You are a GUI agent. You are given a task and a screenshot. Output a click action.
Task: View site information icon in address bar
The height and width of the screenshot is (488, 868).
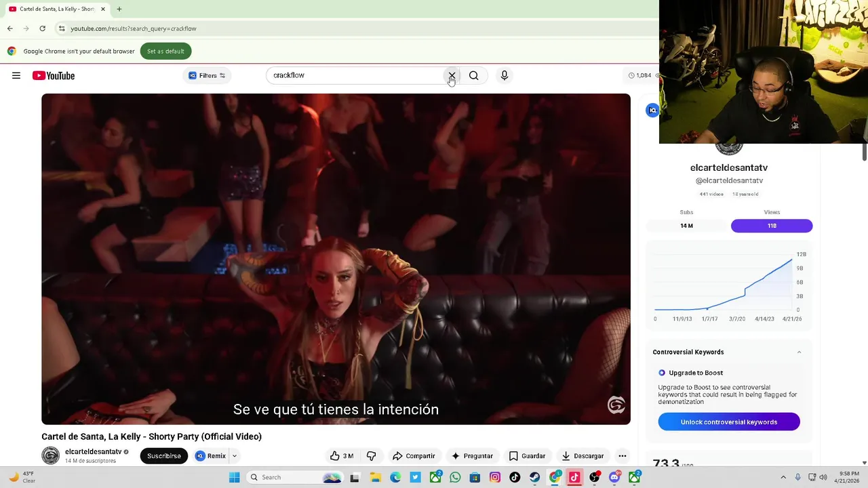point(61,28)
